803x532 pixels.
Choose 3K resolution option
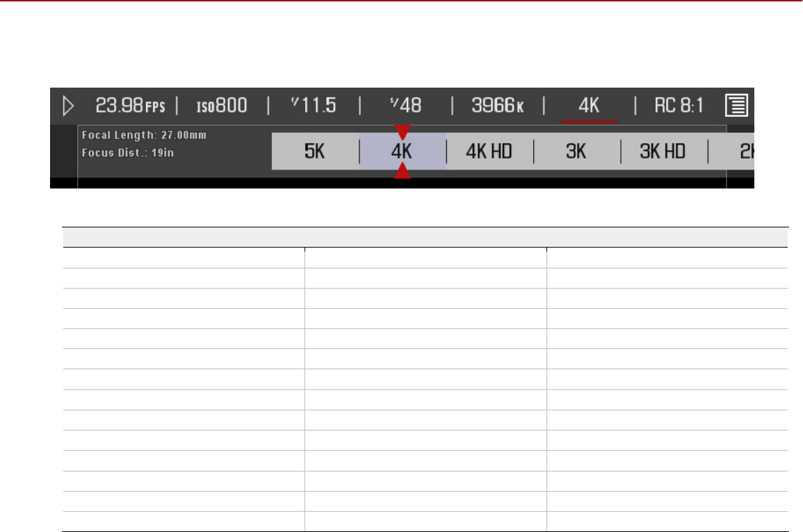(576, 152)
